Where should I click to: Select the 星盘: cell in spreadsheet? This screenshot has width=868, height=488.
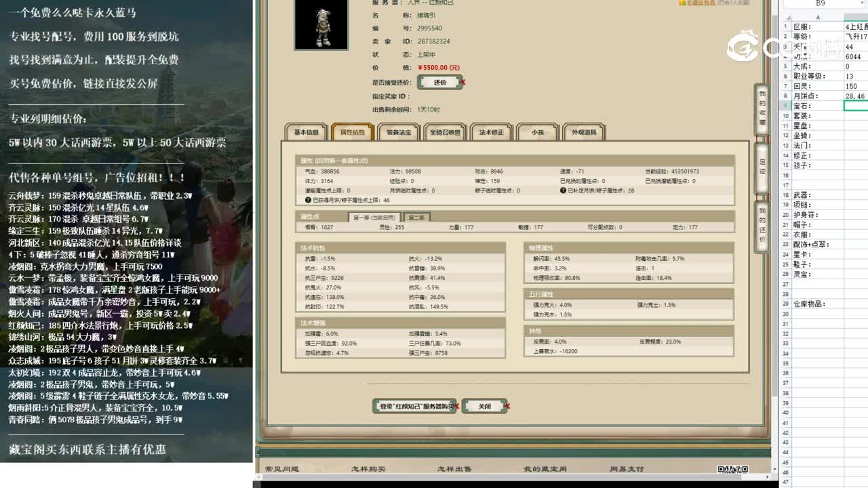[x=818, y=126]
